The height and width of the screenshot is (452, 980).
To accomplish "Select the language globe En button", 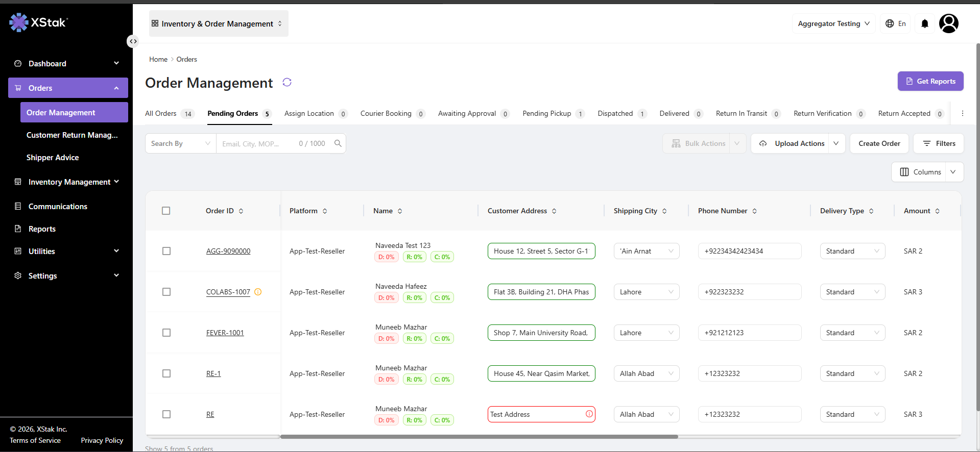I will [x=896, y=23].
